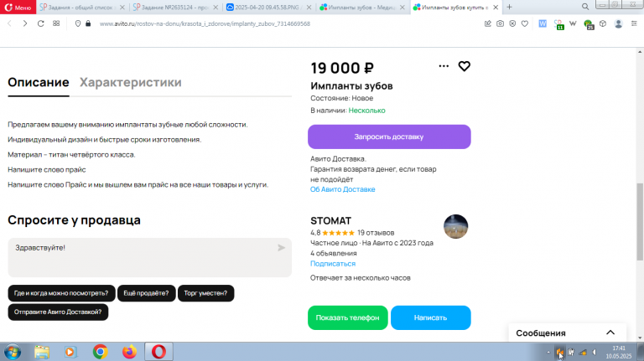Screen dimensions: 644x361
Task: Launch Google Chrome from the taskbar
Action: coord(100,352)
